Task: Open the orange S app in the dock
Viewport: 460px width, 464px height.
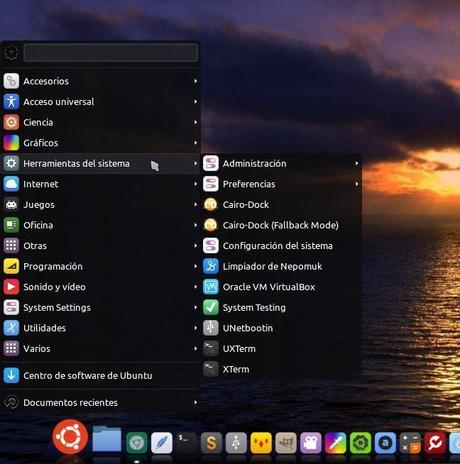Action: [211, 443]
